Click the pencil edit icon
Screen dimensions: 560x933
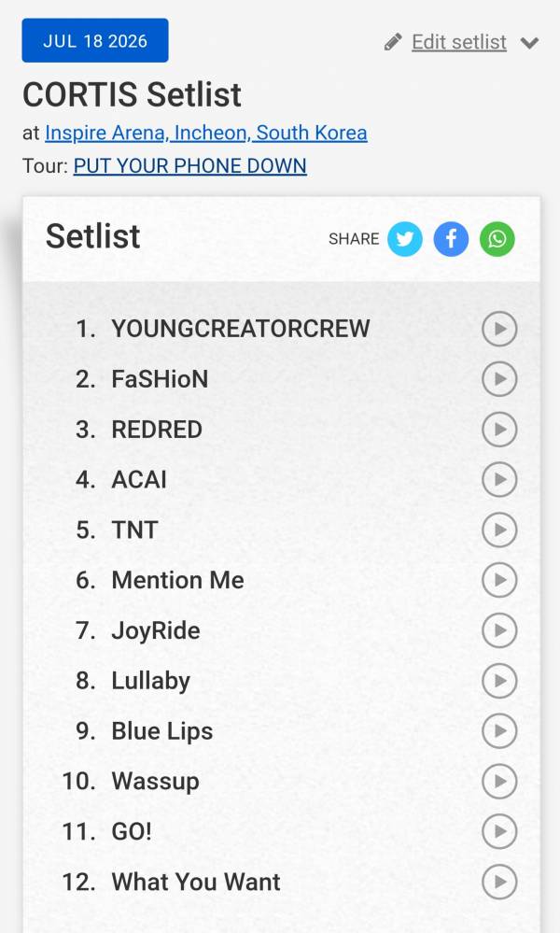click(x=393, y=42)
